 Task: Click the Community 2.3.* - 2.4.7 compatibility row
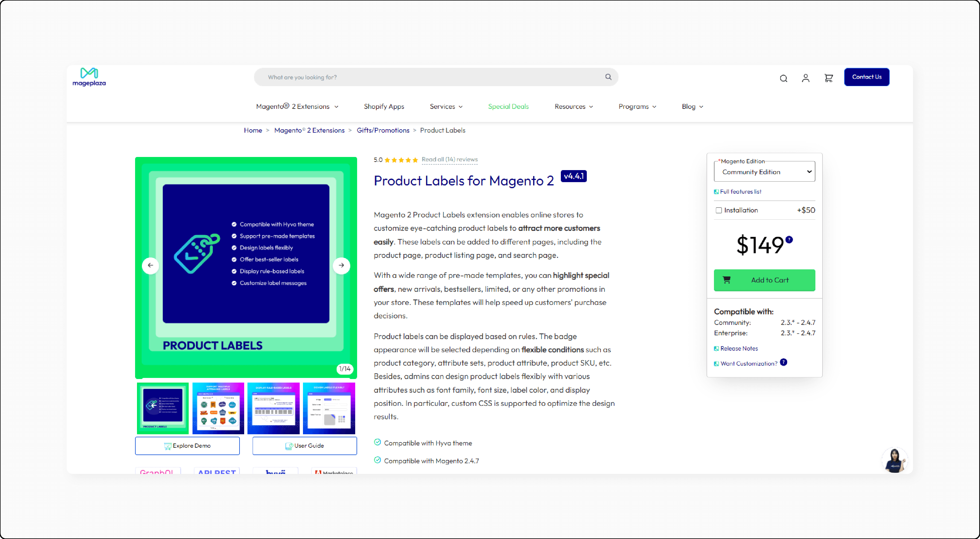(x=764, y=322)
